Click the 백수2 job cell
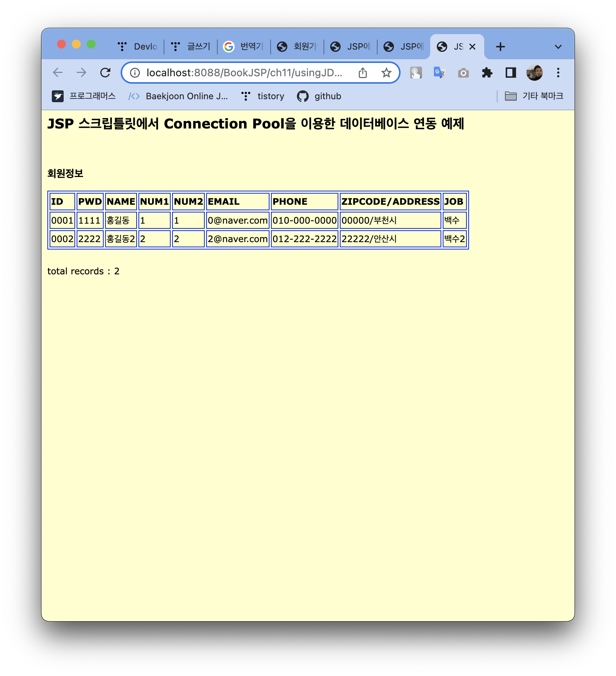The width and height of the screenshot is (616, 676). (455, 239)
